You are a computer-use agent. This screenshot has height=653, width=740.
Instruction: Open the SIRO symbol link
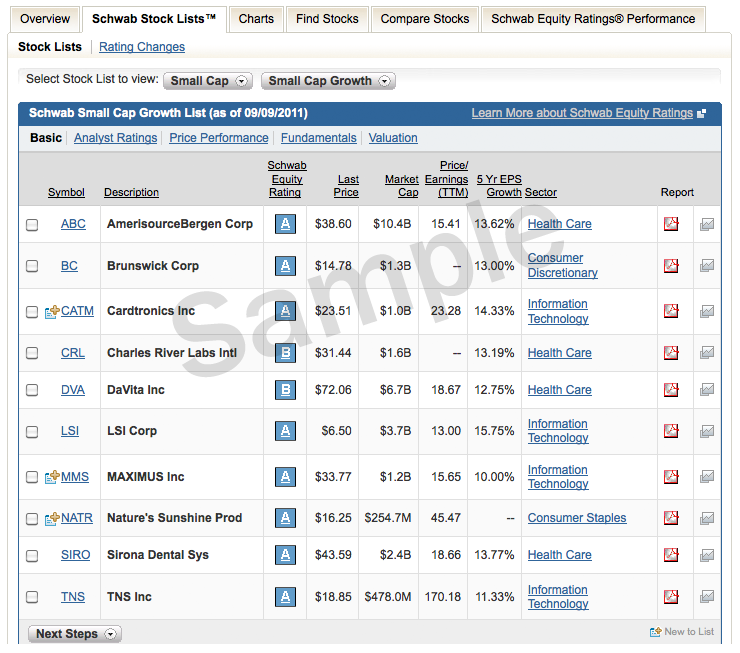click(76, 555)
